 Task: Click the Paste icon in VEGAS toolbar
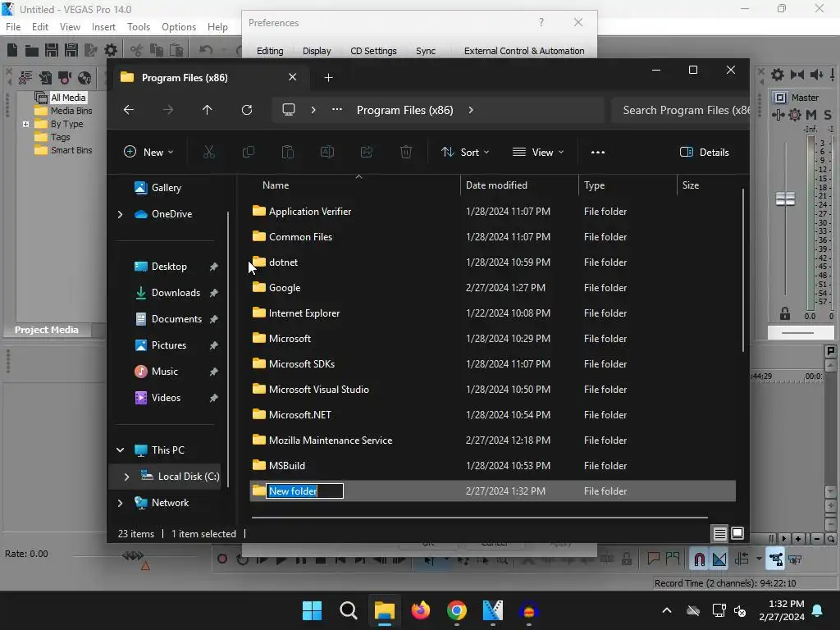176,50
